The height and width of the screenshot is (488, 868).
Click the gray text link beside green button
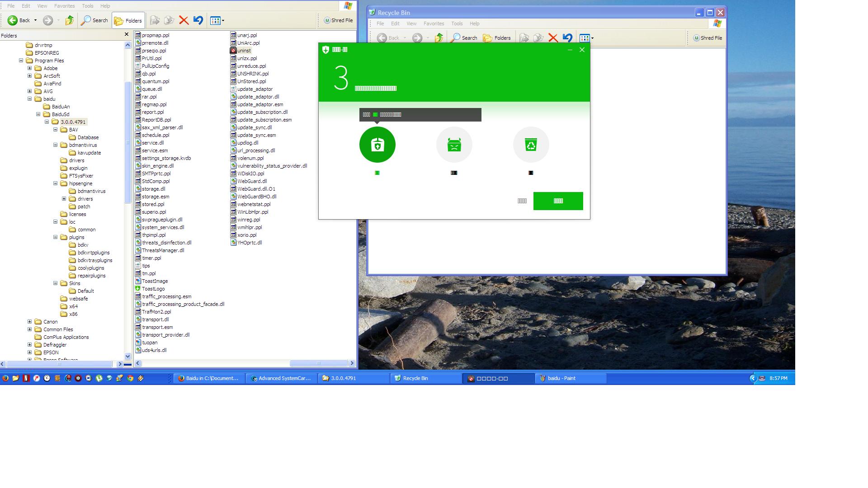(x=522, y=201)
